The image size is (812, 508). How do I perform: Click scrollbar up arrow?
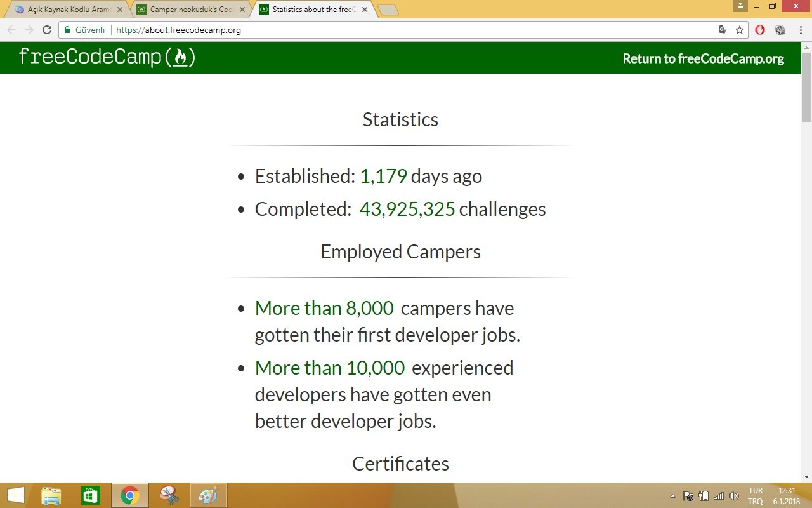point(806,47)
